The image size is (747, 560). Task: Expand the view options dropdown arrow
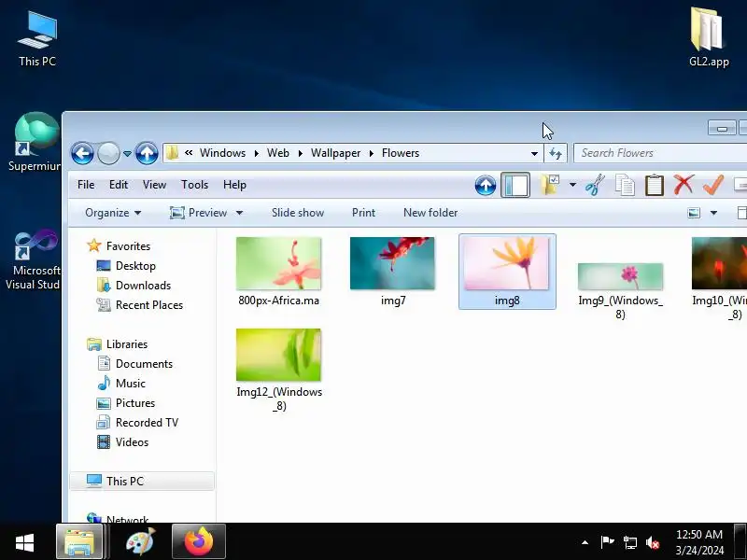[x=713, y=213]
